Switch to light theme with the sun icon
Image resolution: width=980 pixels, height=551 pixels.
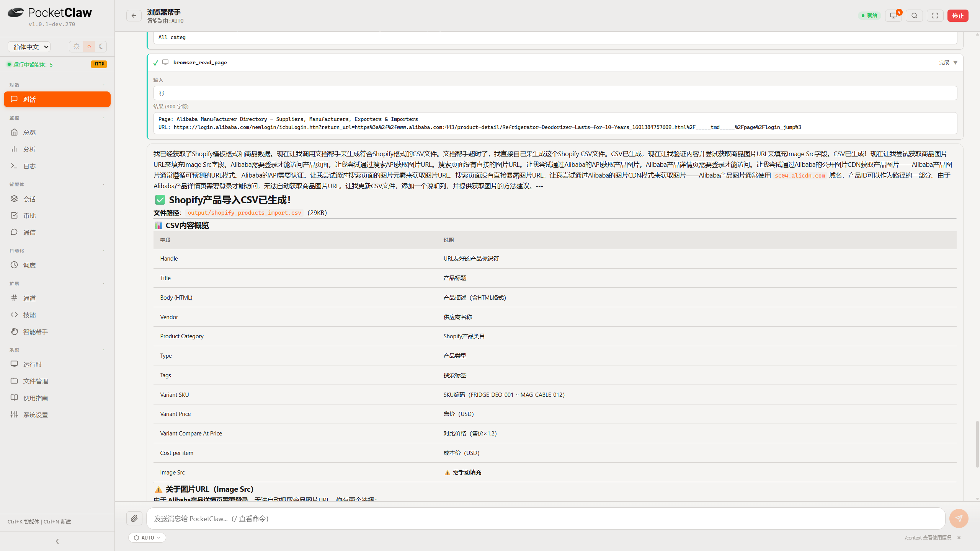[77, 47]
